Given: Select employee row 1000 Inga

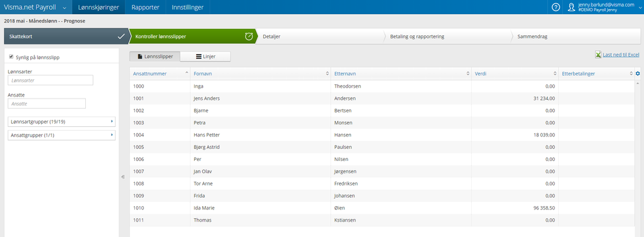Looking at the screenshot, I should click(382, 86).
